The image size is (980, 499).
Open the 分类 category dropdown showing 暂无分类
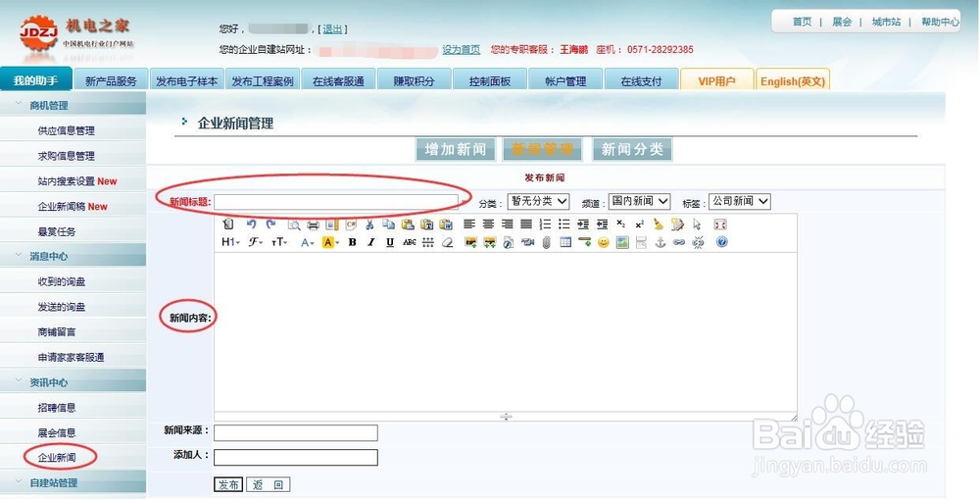[538, 201]
